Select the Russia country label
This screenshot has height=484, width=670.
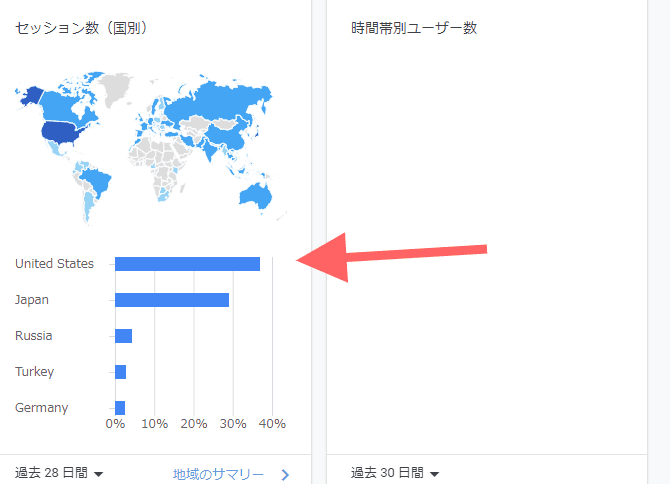click(x=33, y=336)
